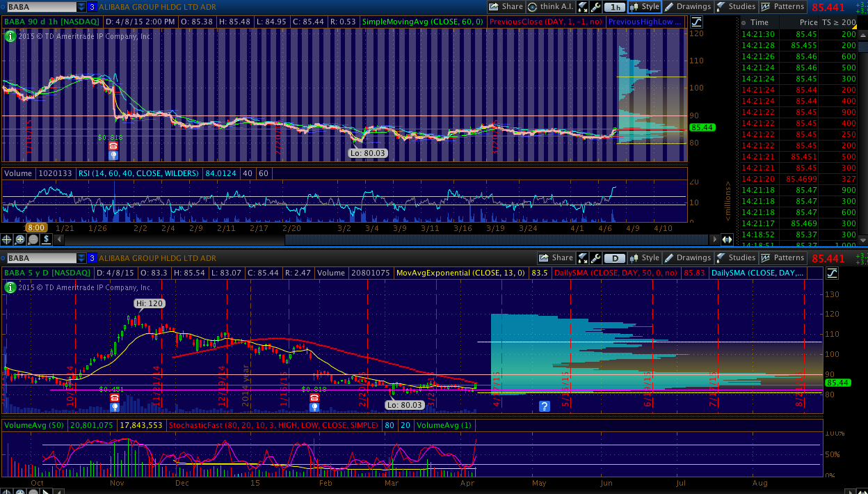Toggle the dollar sign price display button
Viewport: 868px width, 494px height.
pos(46,239)
